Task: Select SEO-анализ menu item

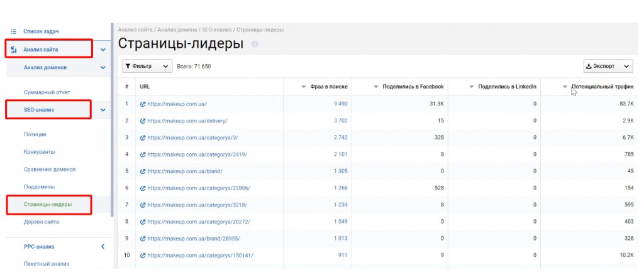Action: pos(39,110)
